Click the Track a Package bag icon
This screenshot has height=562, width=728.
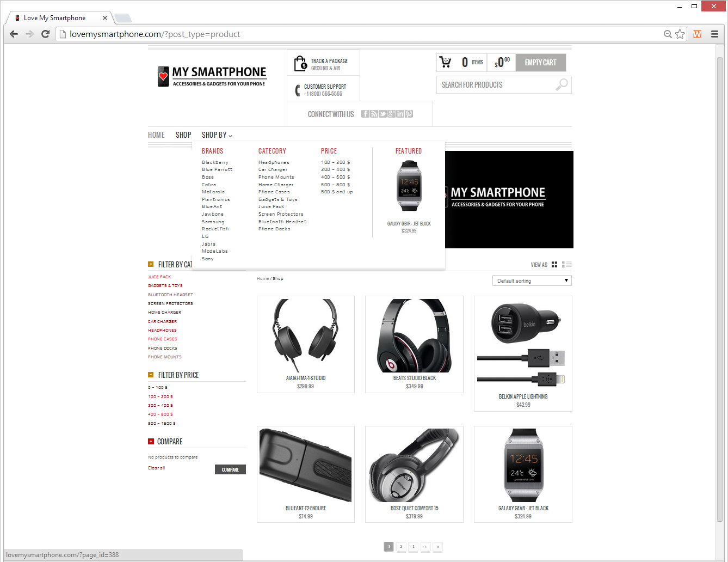pos(300,64)
